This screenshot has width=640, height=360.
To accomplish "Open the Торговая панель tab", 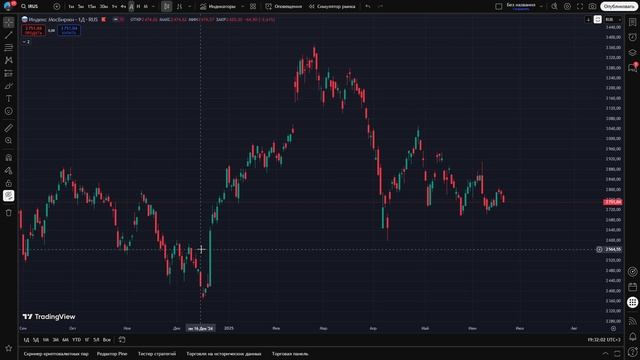I will tap(290, 354).
